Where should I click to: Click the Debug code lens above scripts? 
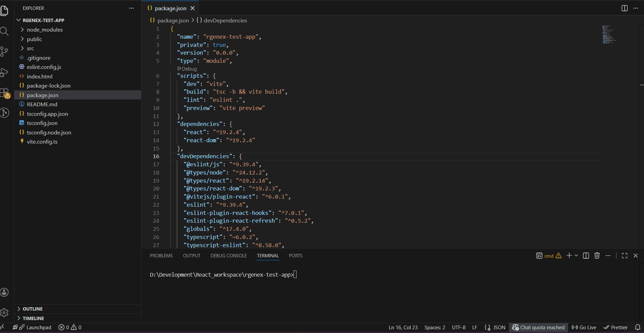tap(187, 69)
